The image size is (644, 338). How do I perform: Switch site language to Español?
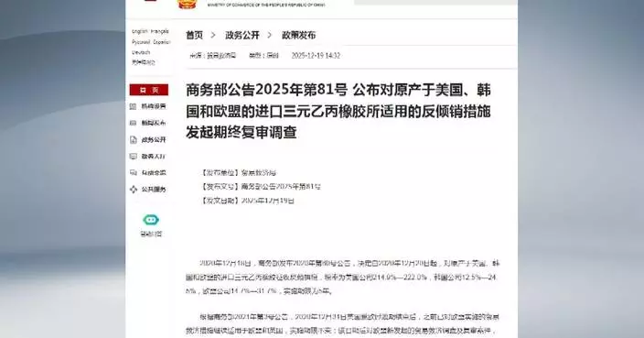[x=161, y=42]
